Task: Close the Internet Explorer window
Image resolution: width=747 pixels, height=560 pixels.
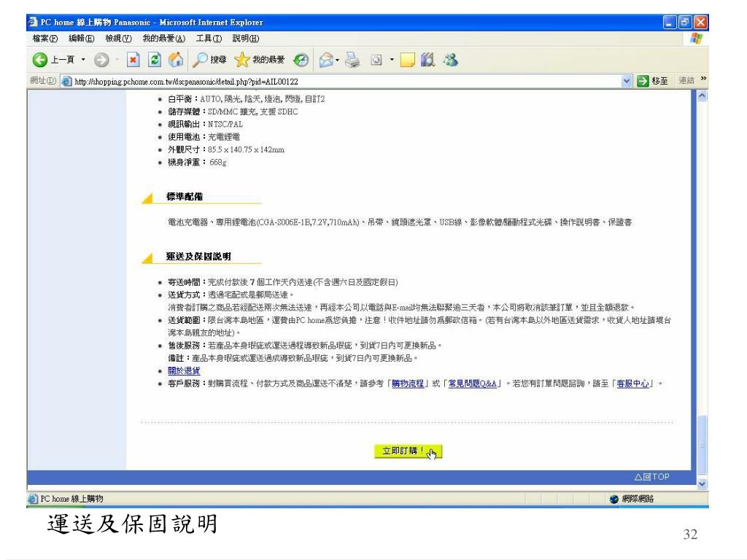Action: [700, 22]
